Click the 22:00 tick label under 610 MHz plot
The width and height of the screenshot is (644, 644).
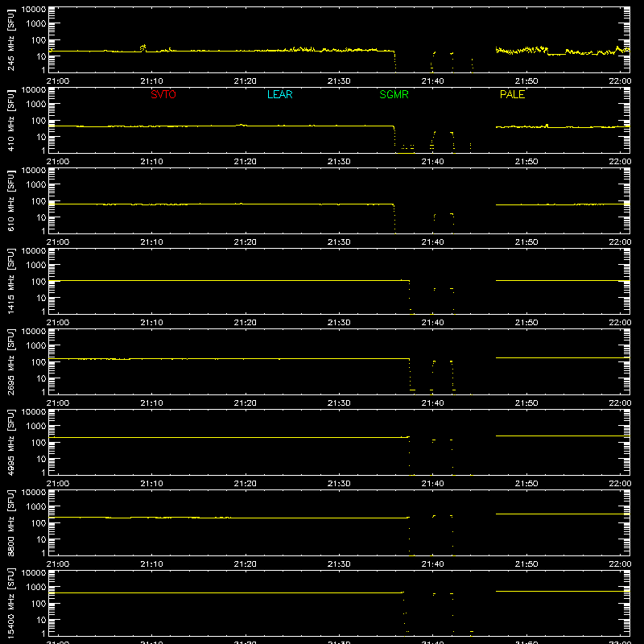point(620,242)
